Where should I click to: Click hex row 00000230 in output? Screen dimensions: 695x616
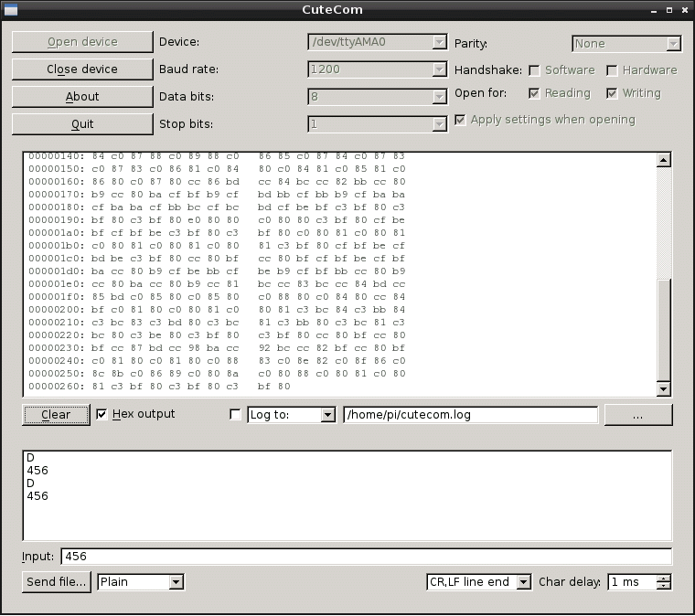[x=217, y=348]
